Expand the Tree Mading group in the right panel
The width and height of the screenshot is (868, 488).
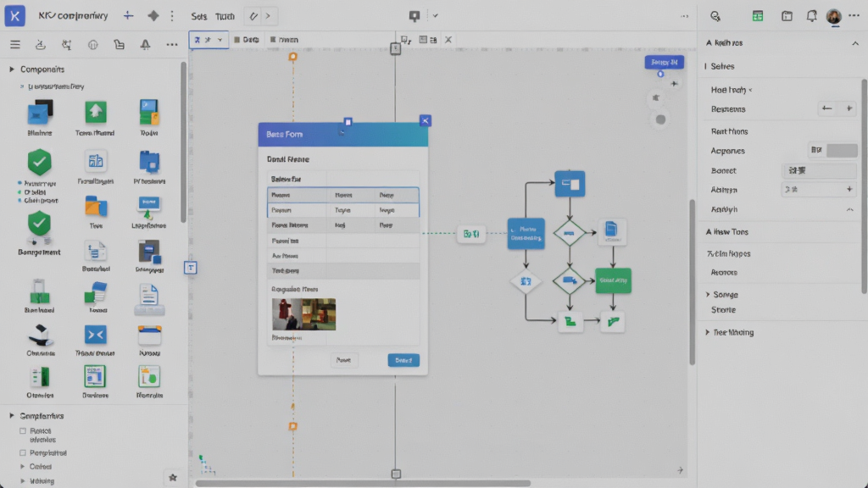coord(708,332)
